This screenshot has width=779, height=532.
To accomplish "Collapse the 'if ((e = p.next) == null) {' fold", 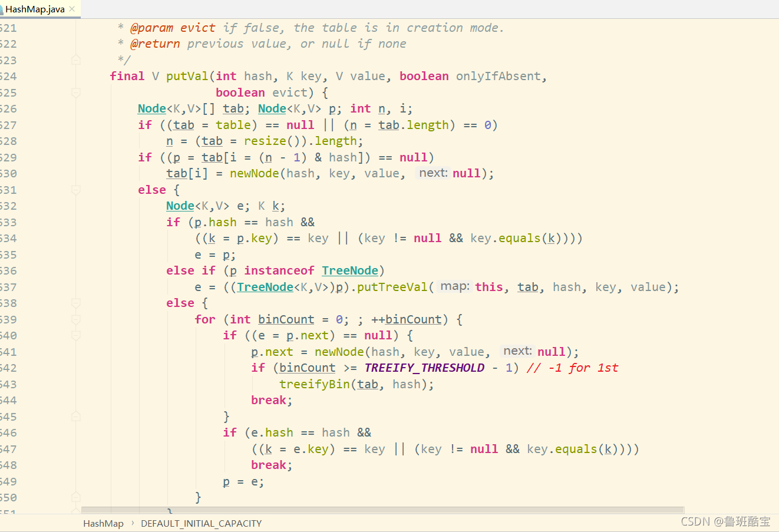I will pyautogui.click(x=75, y=335).
